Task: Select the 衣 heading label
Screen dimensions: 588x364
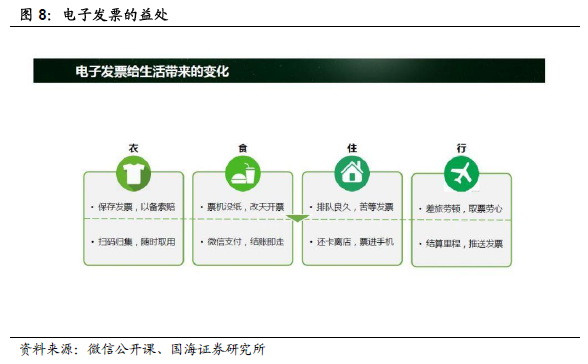Action: 134,148
